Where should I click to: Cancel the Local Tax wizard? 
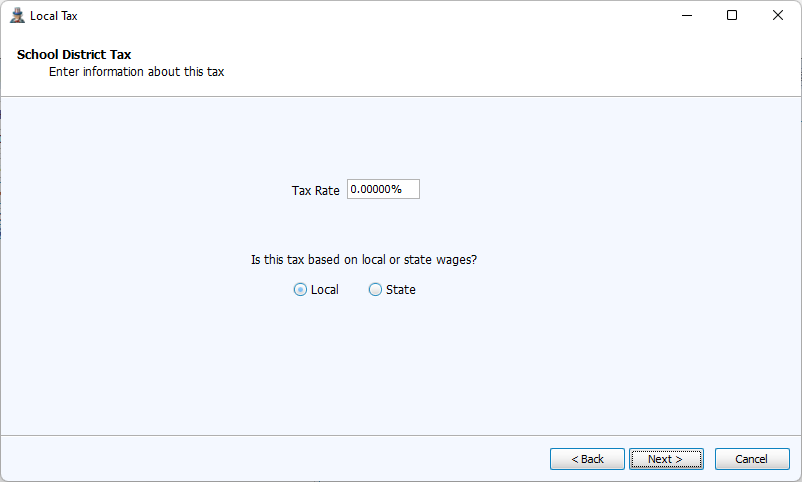pos(752,459)
